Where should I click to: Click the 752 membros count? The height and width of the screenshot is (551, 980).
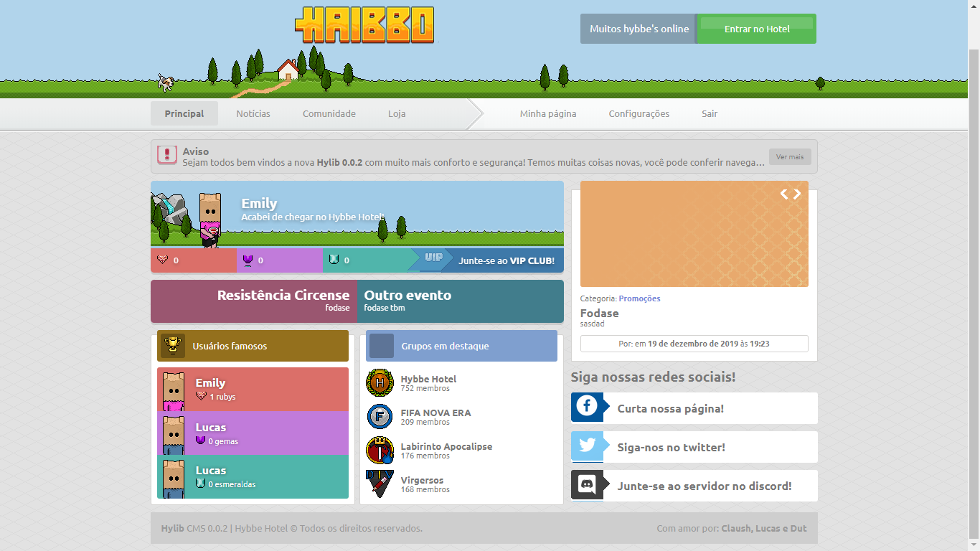pyautogui.click(x=425, y=388)
